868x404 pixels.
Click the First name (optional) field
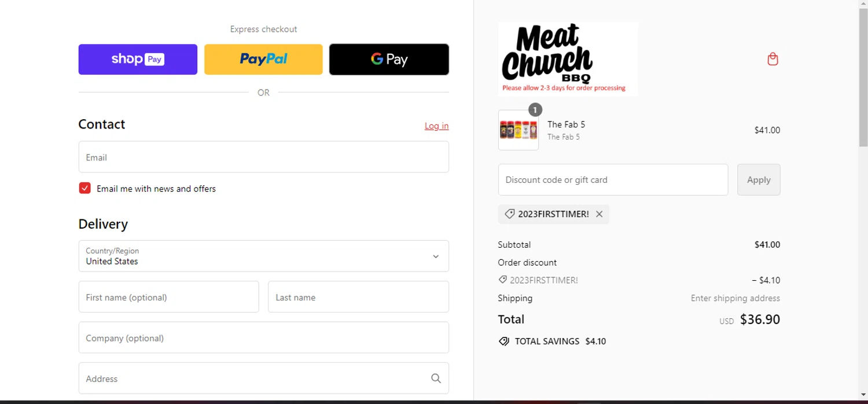tap(168, 297)
